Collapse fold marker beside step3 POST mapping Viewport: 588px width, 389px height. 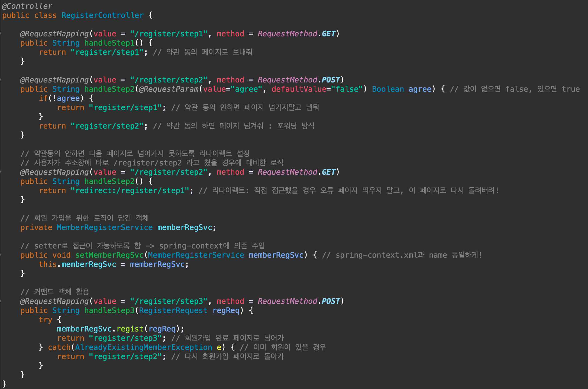[1, 301]
